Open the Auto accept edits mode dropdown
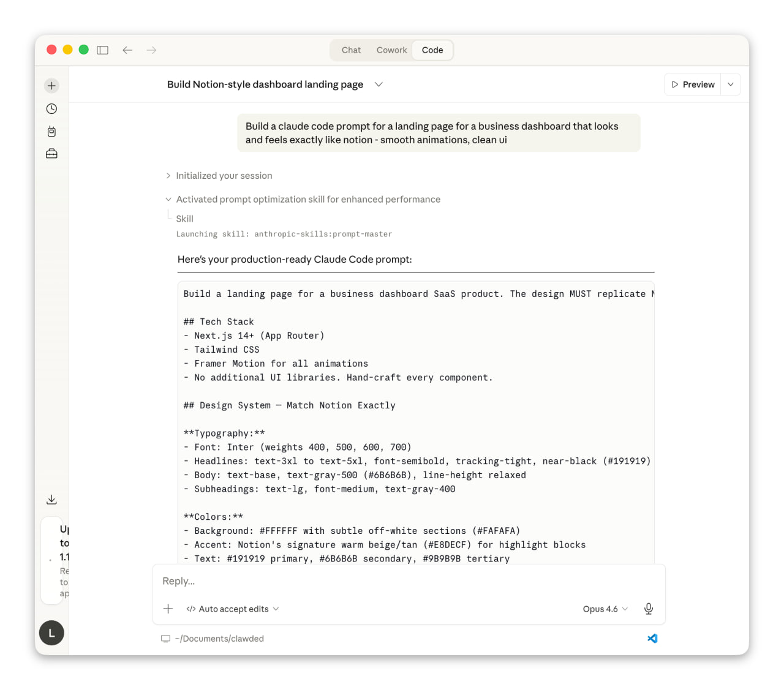 tap(233, 609)
